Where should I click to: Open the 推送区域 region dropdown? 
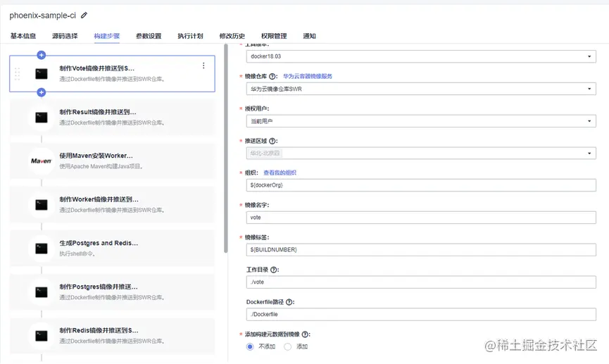(421, 153)
